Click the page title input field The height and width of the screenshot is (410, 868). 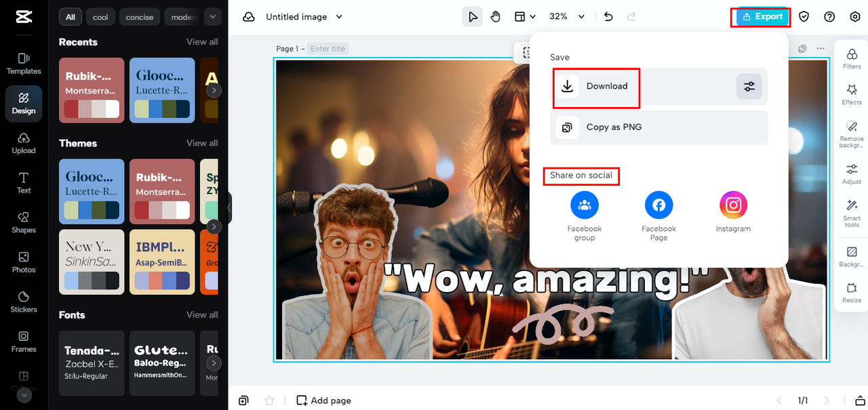(x=328, y=49)
